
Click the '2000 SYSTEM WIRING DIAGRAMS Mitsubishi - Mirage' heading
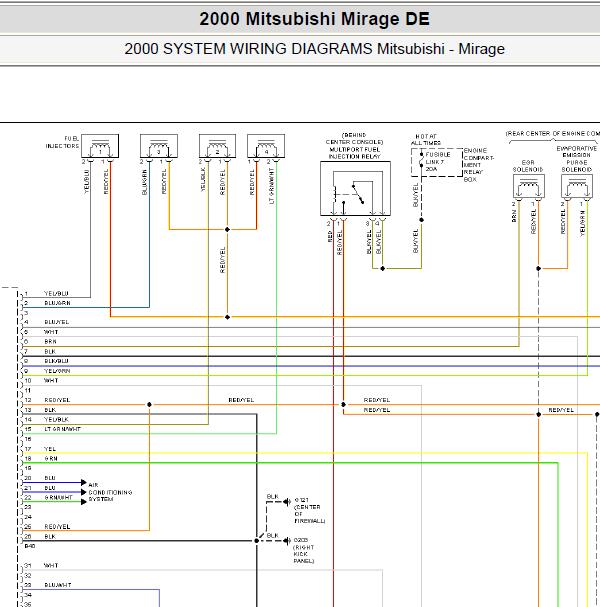(314, 49)
